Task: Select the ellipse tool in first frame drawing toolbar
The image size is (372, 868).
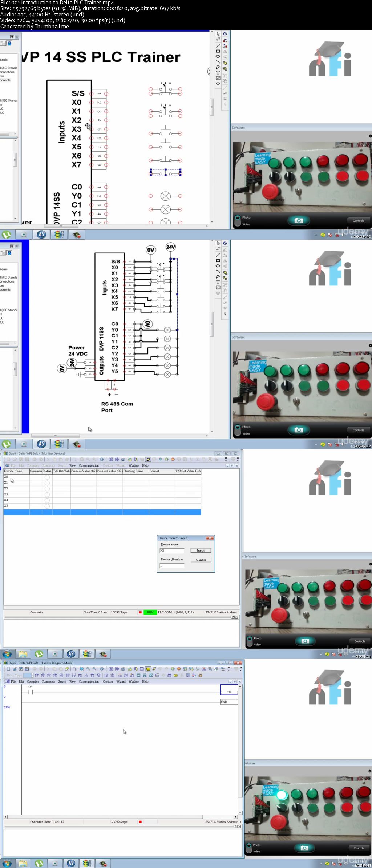Action: coord(218,56)
